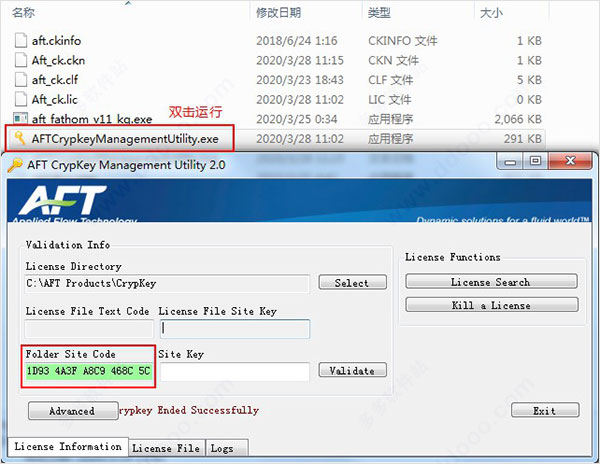Viewport: 600px width, 464px height.
Task: Click the 2018/6/24 1:16 date cell
Action: 297,41
